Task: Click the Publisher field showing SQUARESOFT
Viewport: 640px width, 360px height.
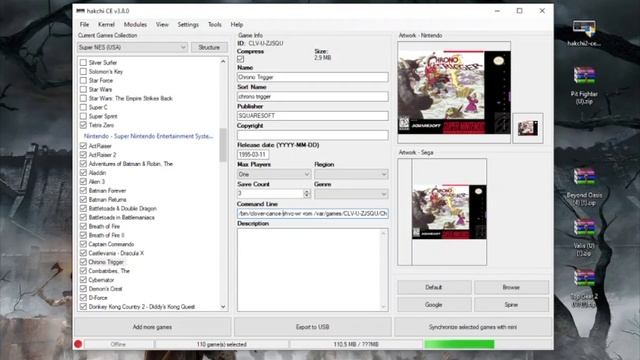Action: [313, 116]
